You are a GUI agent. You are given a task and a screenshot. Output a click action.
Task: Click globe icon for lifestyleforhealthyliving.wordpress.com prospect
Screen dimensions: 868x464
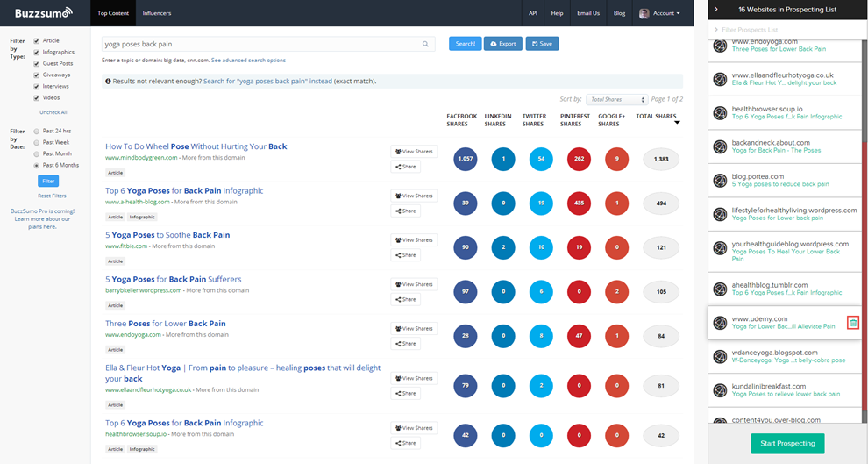(720, 214)
